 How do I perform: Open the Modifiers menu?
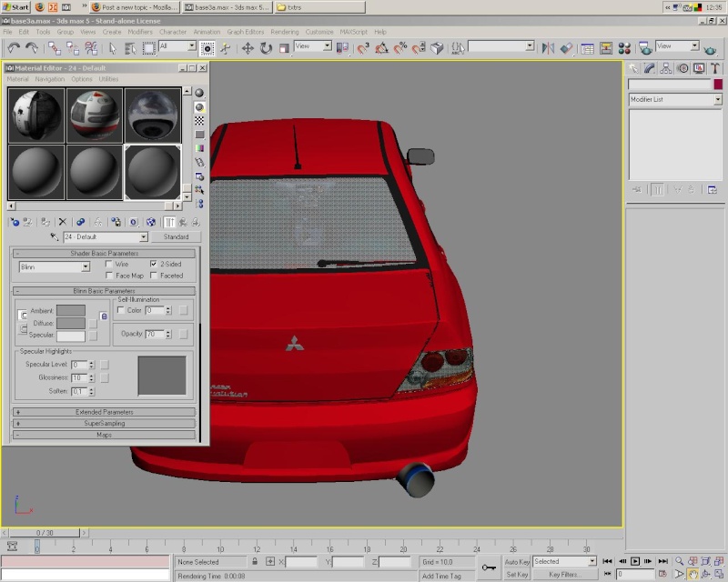pyautogui.click(x=140, y=32)
